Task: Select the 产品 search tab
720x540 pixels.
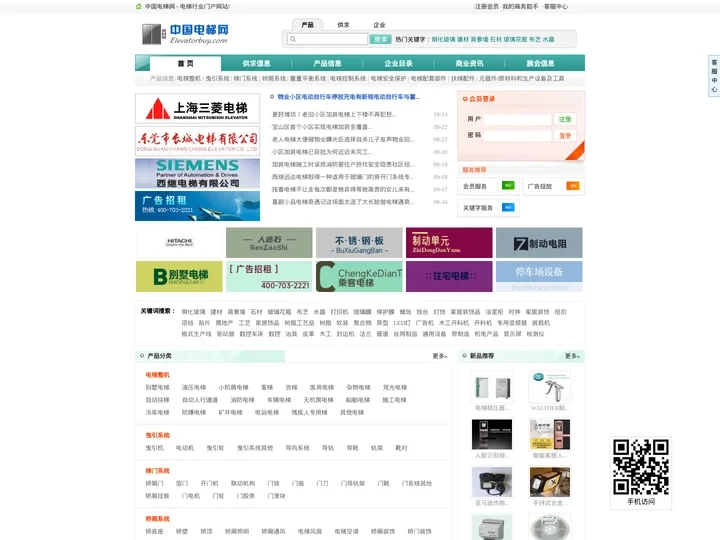Action: pyautogui.click(x=307, y=25)
